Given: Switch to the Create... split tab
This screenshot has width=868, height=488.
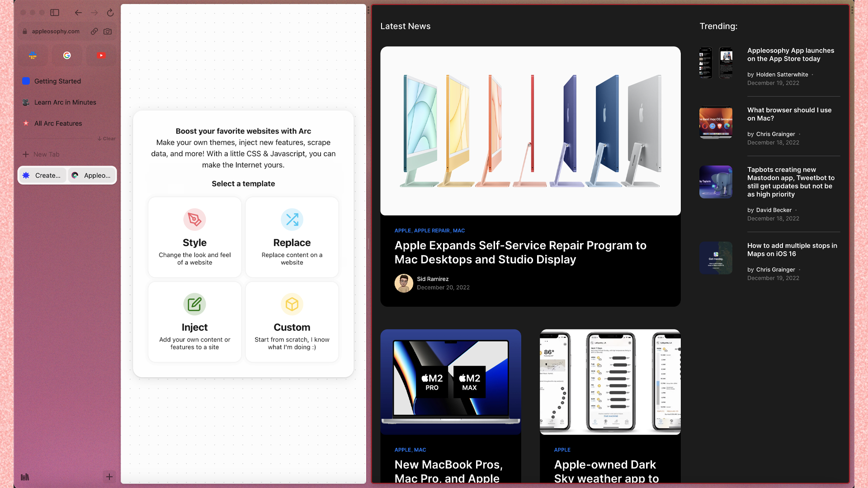Looking at the screenshot, I should tap(42, 175).
